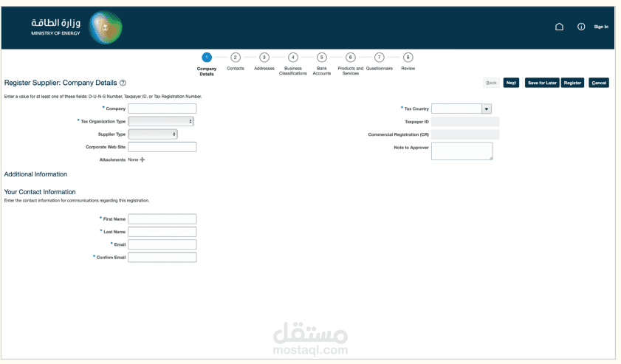621x364 pixels.
Task: Go to step 5 Bank Accounts
Action: tap(322, 58)
